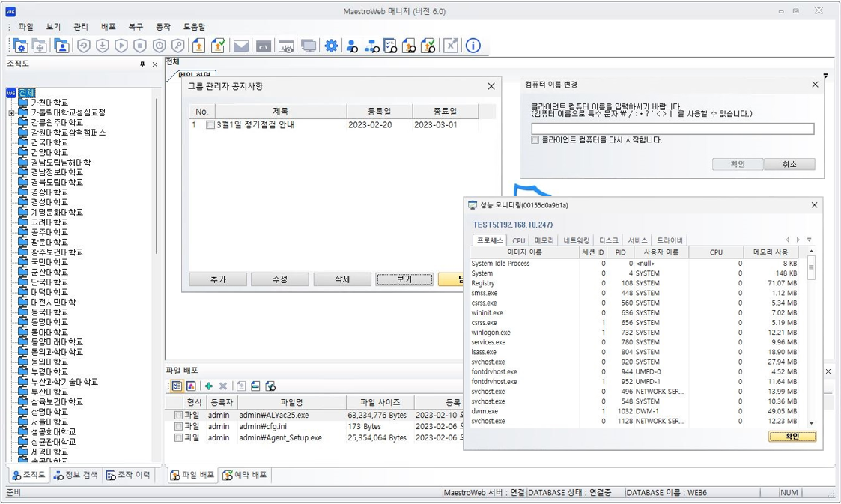Viewport: 841px width, 504px height.
Task: Open the 조직도 panel pin dropdown
Action: (x=142, y=64)
